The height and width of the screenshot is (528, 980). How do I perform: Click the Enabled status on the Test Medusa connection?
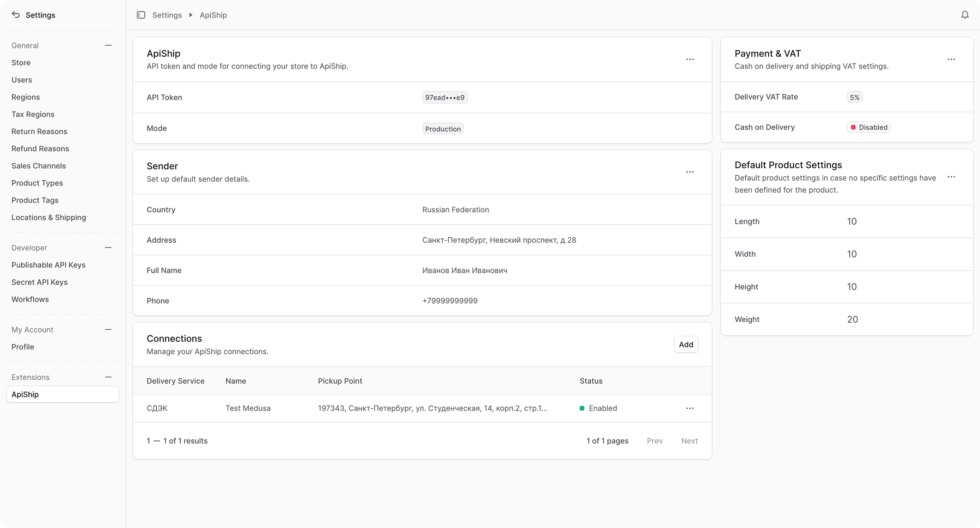point(599,408)
